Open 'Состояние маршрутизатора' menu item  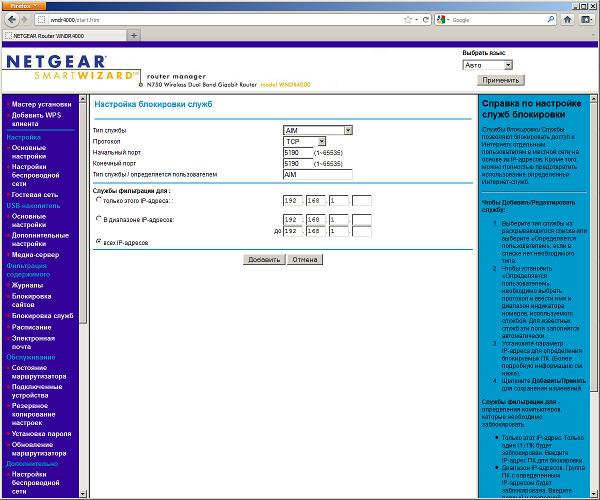tap(39, 372)
